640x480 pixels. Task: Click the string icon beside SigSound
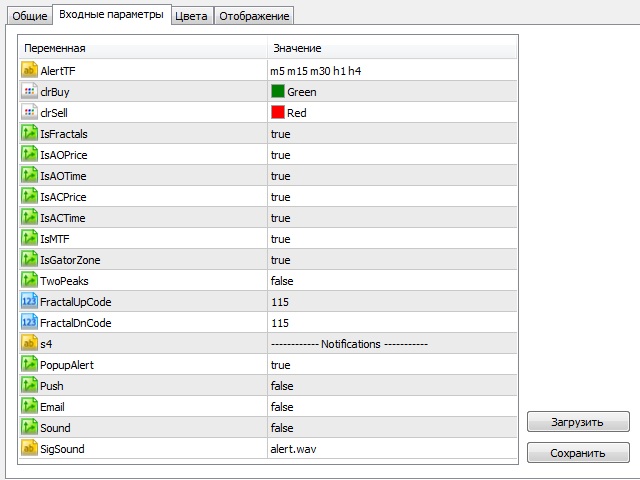click(29, 449)
